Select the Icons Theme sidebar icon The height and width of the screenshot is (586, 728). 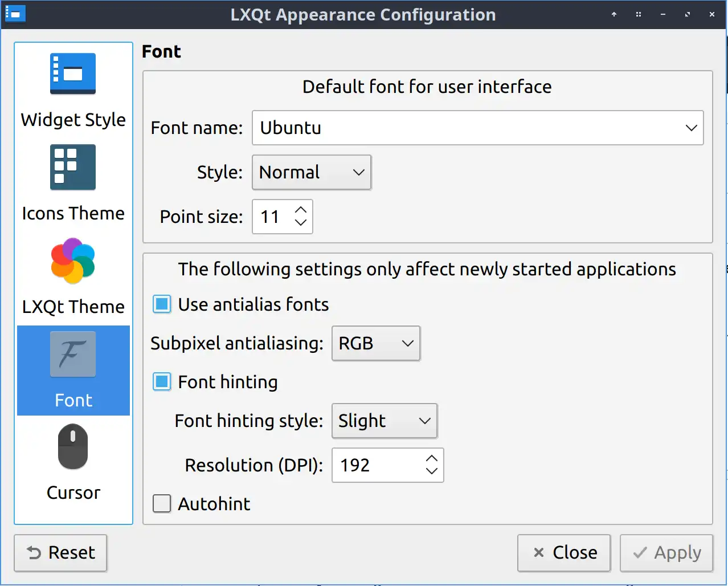(x=73, y=166)
